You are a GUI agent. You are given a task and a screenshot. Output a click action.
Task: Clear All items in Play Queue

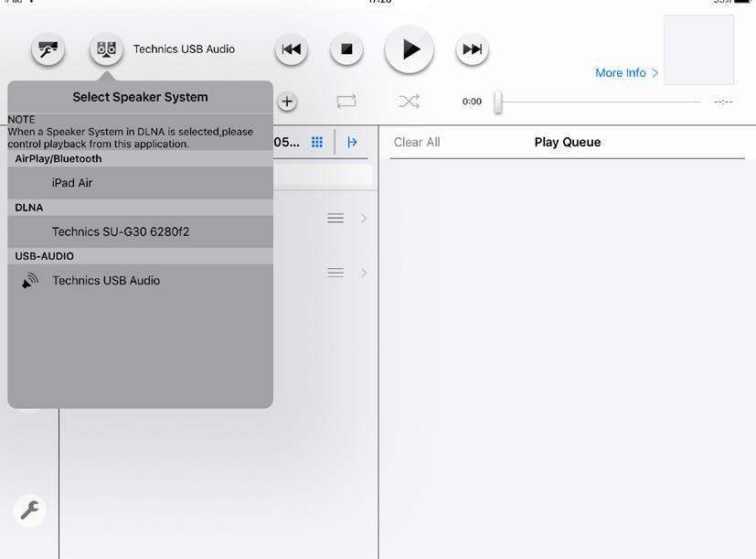tap(417, 142)
